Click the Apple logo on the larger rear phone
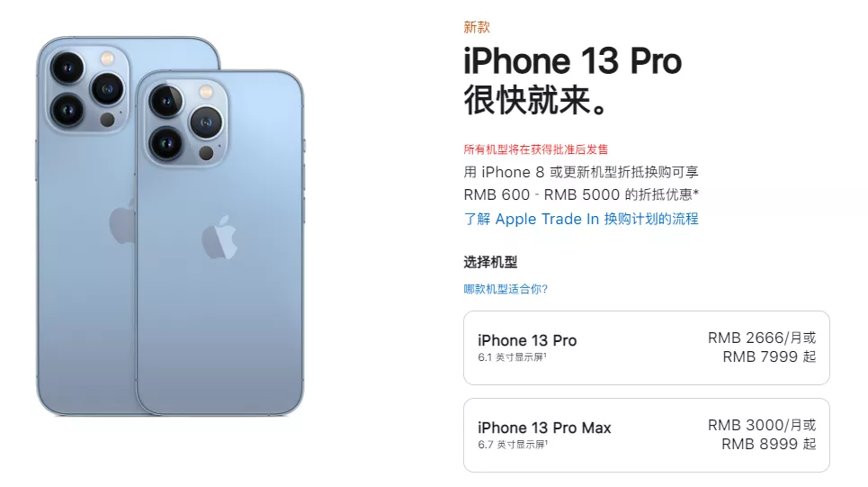 (121, 221)
